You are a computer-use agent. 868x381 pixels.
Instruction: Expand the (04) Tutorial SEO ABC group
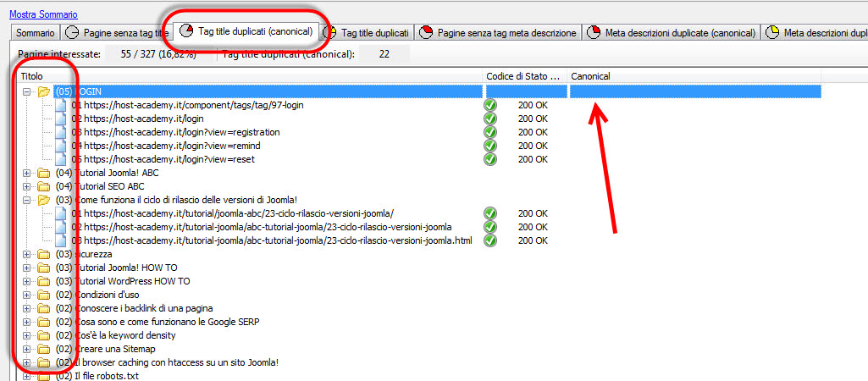(x=26, y=186)
